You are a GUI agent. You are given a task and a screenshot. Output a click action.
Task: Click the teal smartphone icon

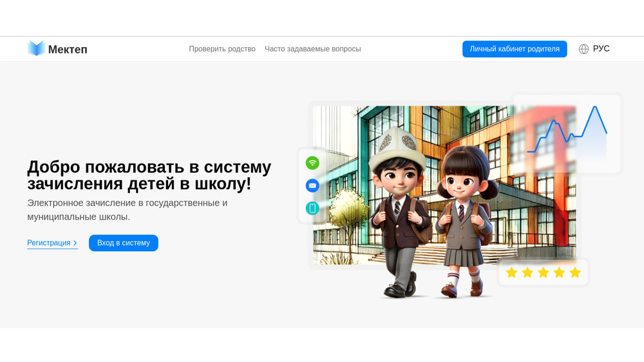pyautogui.click(x=312, y=208)
